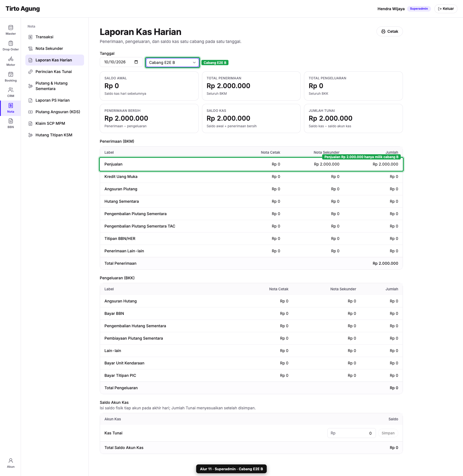Open the Cabang E2E B branch dropdown
The height and width of the screenshot is (476, 463).
[x=172, y=63]
